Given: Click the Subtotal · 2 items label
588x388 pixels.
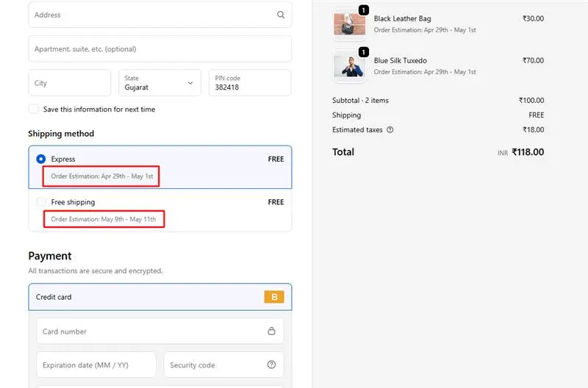Looking at the screenshot, I should (x=360, y=100).
